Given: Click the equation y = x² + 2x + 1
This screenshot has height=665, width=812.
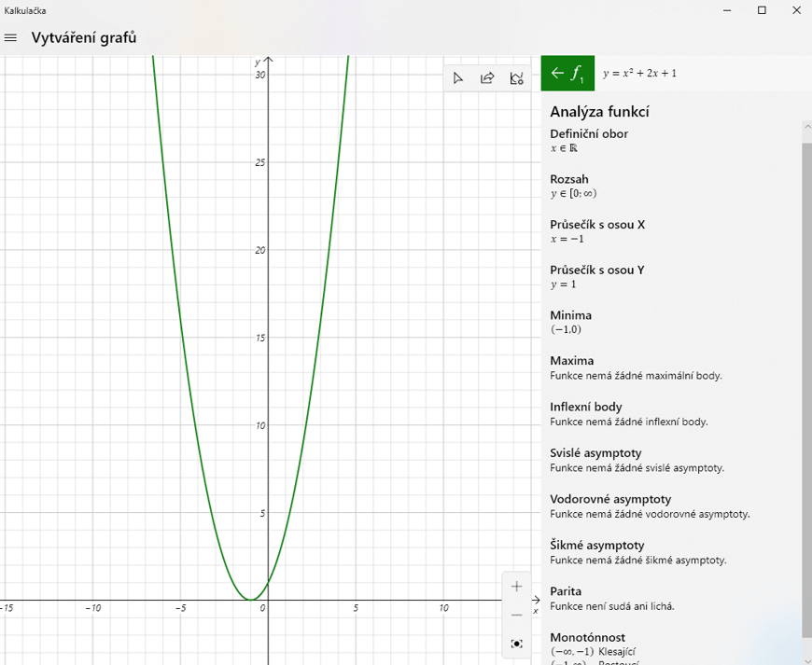Looking at the screenshot, I should (639, 73).
